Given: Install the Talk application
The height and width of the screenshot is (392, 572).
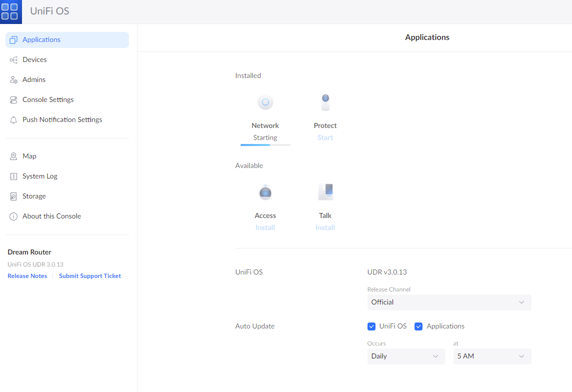Looking at the screenshot, I should (x=325, y=228).
